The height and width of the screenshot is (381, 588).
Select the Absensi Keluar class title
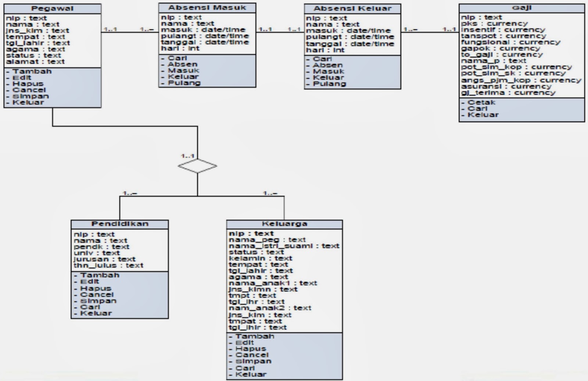pyautogui.click(x=352, y=8)
